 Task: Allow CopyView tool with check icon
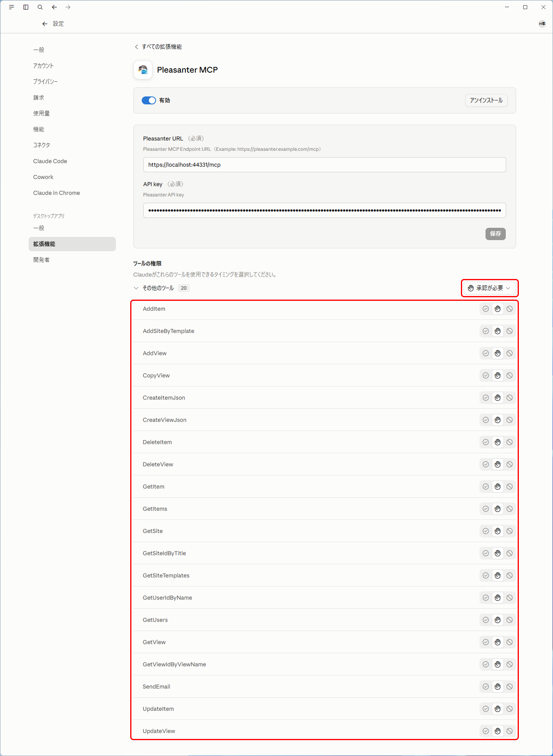pos(486,375)
